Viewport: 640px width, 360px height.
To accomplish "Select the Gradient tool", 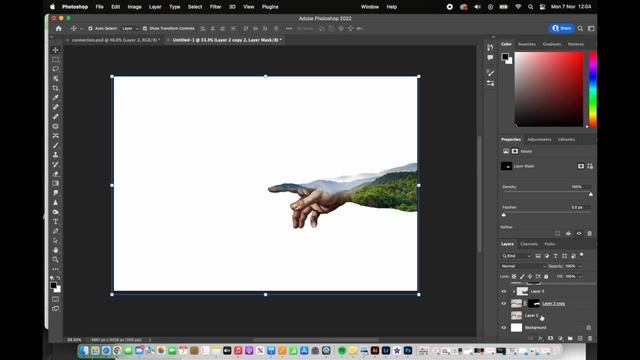I will click(x=56, y=183).
